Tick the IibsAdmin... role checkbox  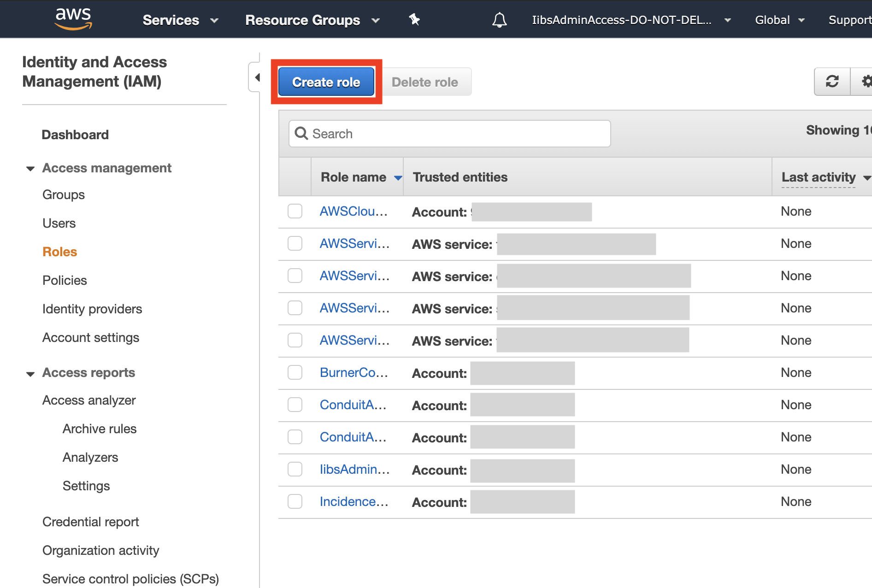click(x=295, y=469)
